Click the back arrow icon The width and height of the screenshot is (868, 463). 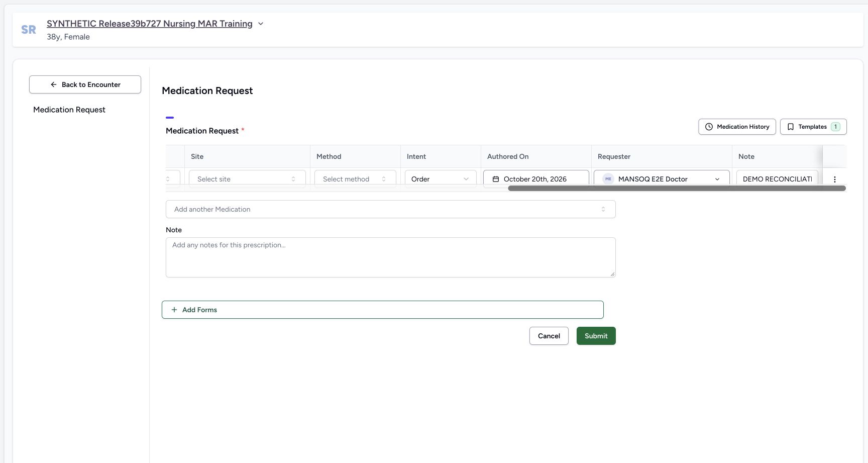pos(54,84)
